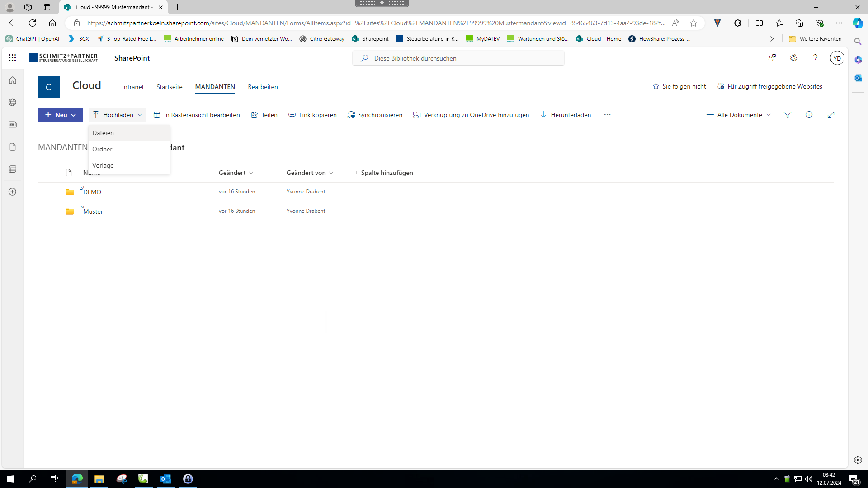Viewport: 868px width, 488px height.
Task: Click the Diese Bibliothek durchsuchen search box
Action: (x=458, y=58)
